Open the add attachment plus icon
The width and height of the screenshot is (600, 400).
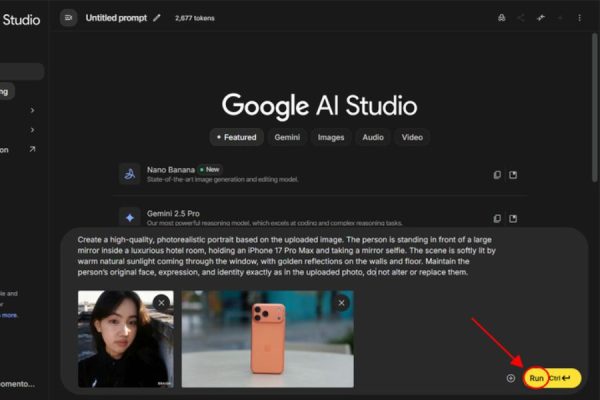[x=510, y=378]
